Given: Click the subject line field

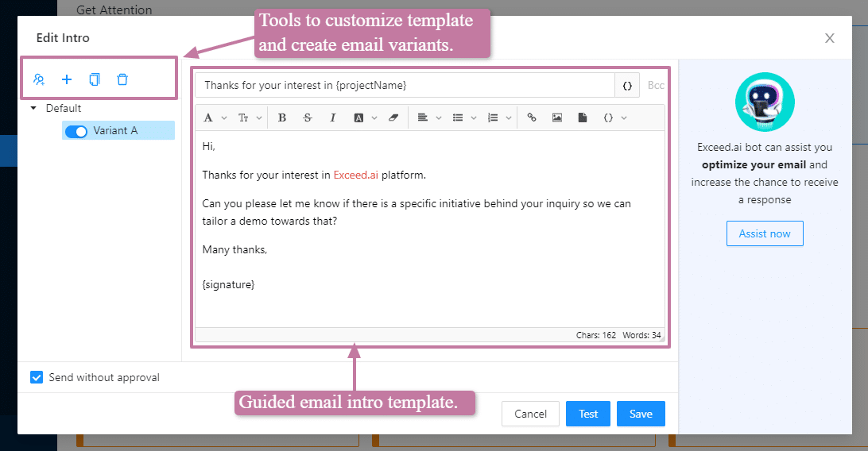Looking at the screenshot, I should [405, 86].
